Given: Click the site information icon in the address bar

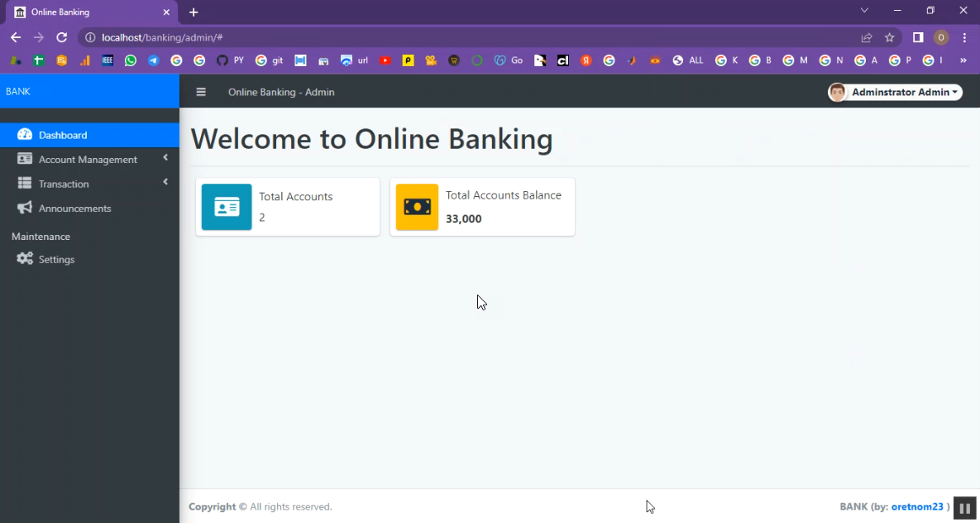Looking at the screenshot, I should (x=90, y=37).
